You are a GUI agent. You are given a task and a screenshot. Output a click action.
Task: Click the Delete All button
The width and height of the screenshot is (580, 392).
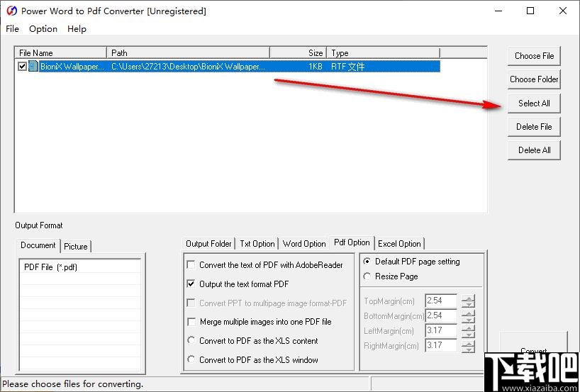coord(534,150)
